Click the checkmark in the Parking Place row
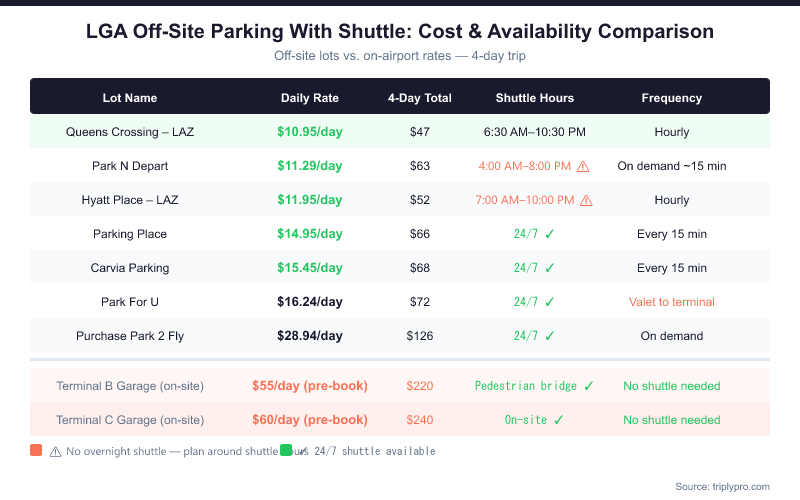 (549, 234)
